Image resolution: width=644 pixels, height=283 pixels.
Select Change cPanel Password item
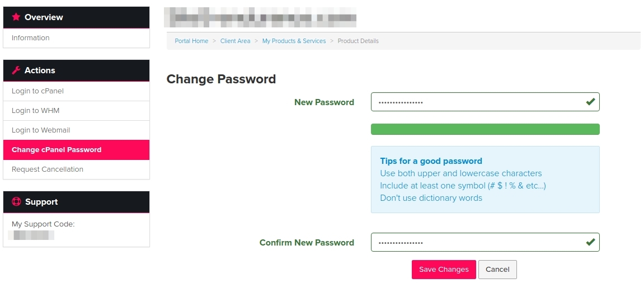(x=57, y=150)
